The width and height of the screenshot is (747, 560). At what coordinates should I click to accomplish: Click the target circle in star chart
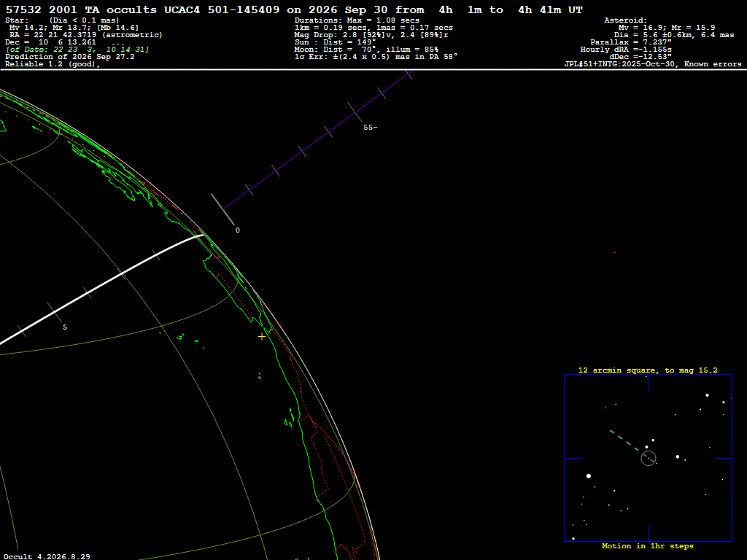point(649,458)
